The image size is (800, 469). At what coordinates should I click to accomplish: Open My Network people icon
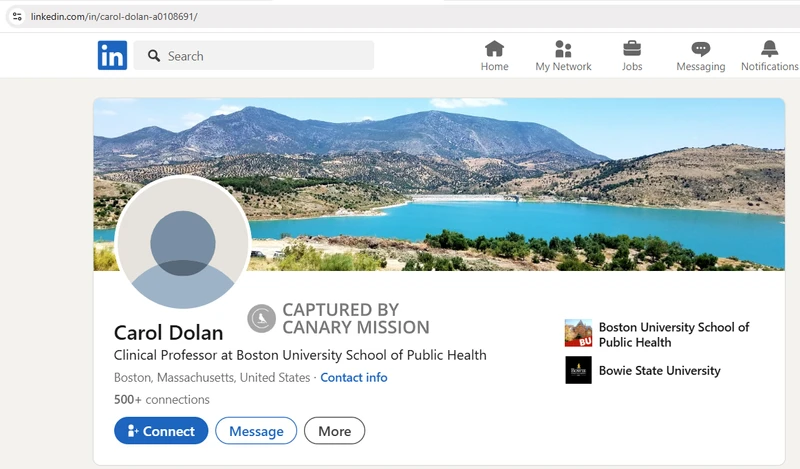click(x=563, y=49)
